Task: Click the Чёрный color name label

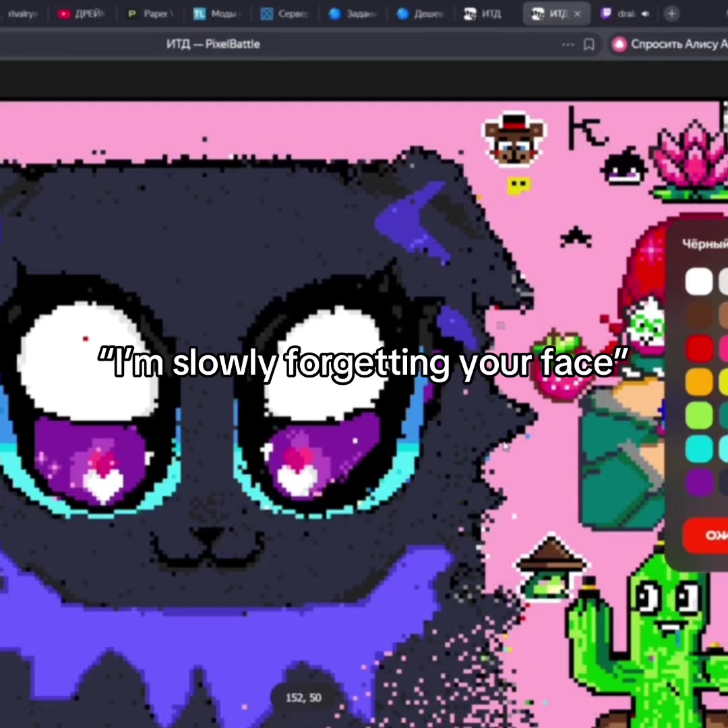Action: (x=705, y=244)
